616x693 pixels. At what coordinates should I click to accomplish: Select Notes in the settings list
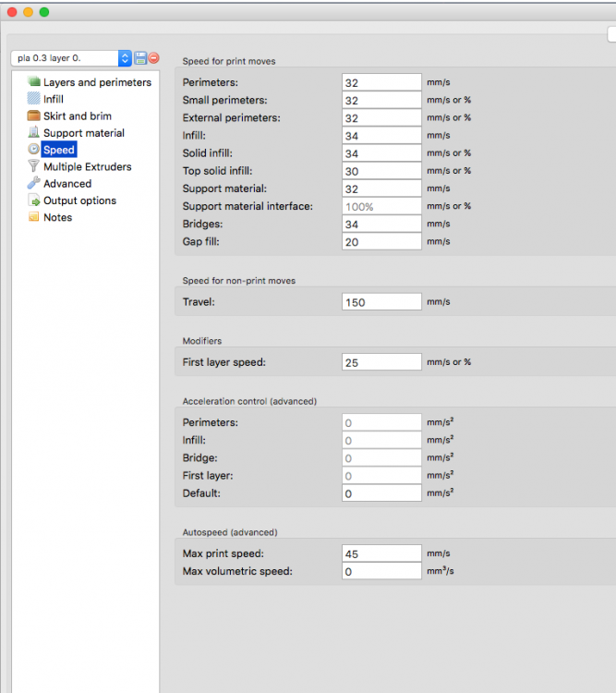coord(57,217)
